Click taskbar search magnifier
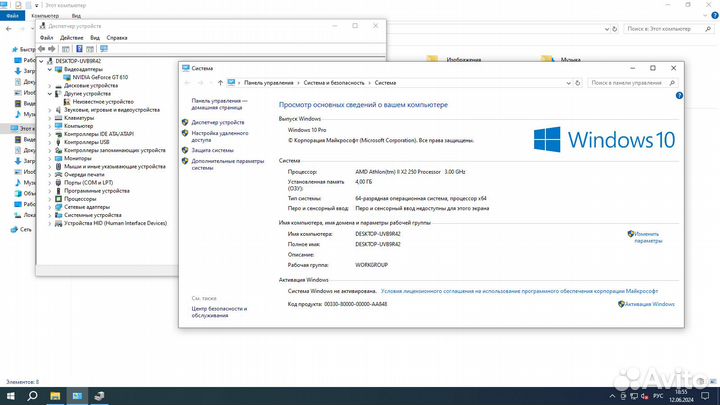 click(32, 396)
